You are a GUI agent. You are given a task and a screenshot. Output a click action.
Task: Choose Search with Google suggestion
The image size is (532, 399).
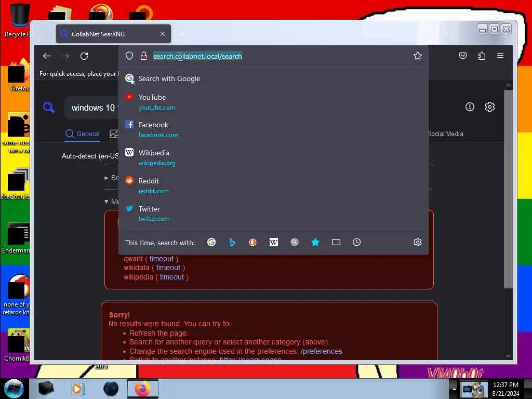point(273,79)
